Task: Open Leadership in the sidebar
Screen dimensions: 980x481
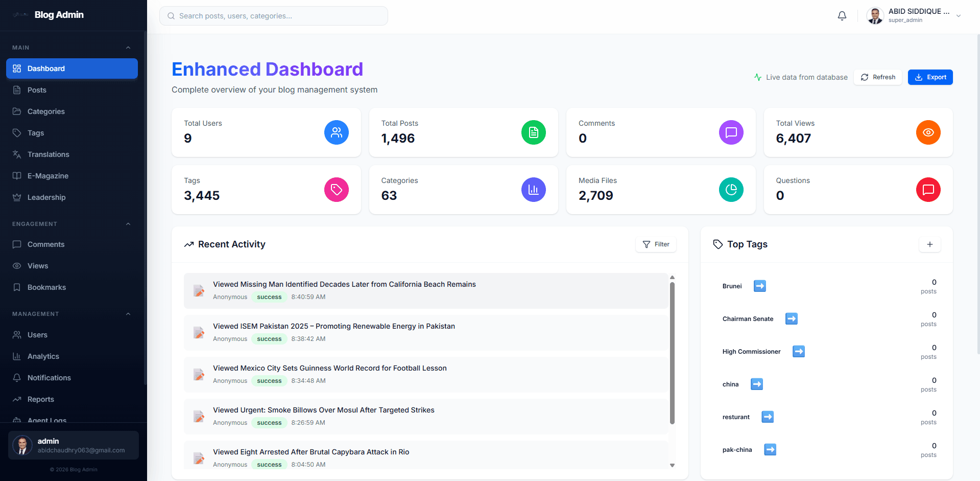Action: click(x=72, y=197)
